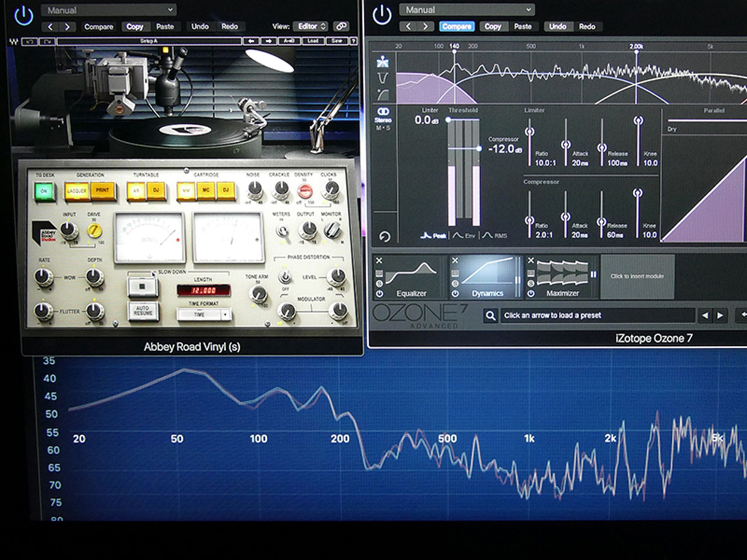Select Peak level detection mode
The height and width of the screenshot is (560, 747).
point(433,236)
